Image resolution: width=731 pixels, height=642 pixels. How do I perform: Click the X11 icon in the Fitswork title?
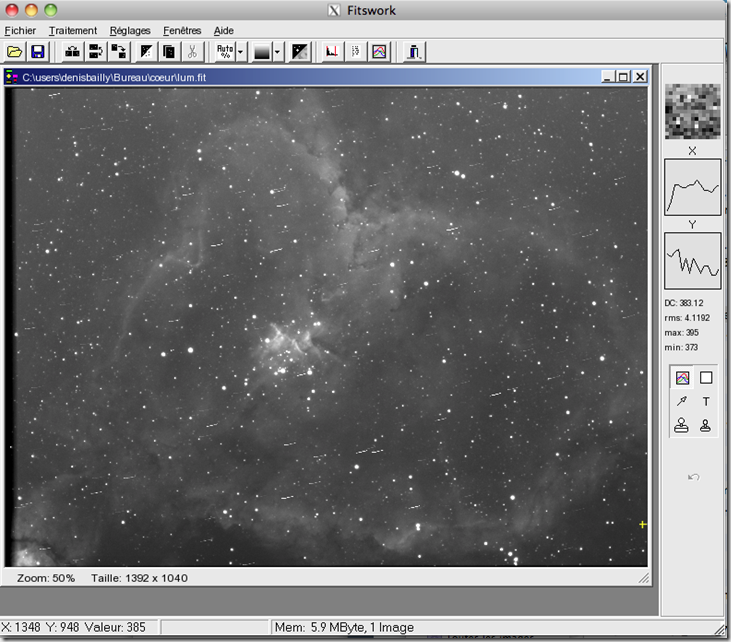(334, 10)
